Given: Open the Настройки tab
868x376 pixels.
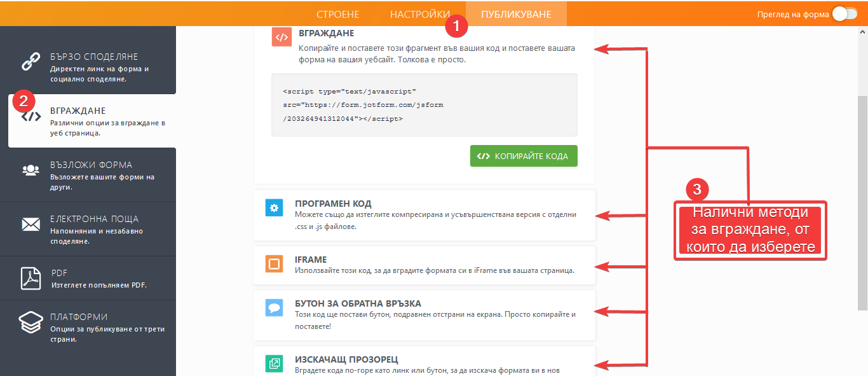Looking at the screenshot, I should point(420,14).
